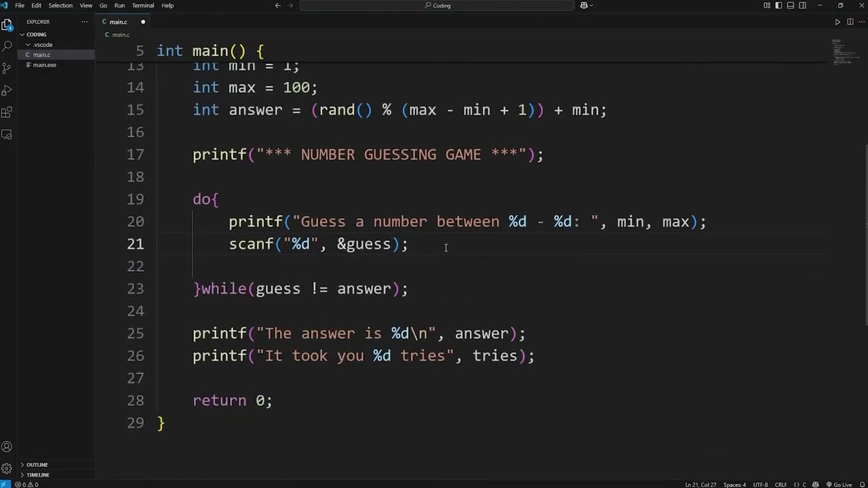Click the minimap code preview
This screenshot has height=488, width=868.
click(844, 53)
